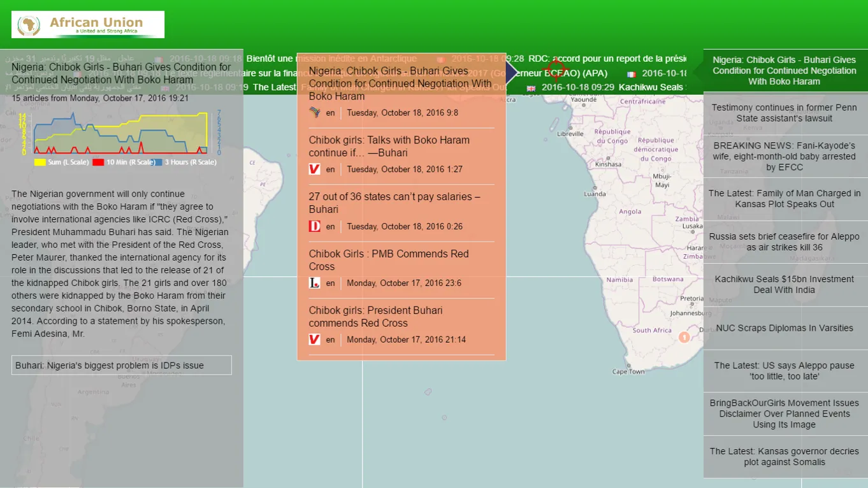The width and height of the screenshot is (868, 488).
Task: Select 'Testimony continues in former Penn State assistant's lawsuit'
Action: [785, 113]
